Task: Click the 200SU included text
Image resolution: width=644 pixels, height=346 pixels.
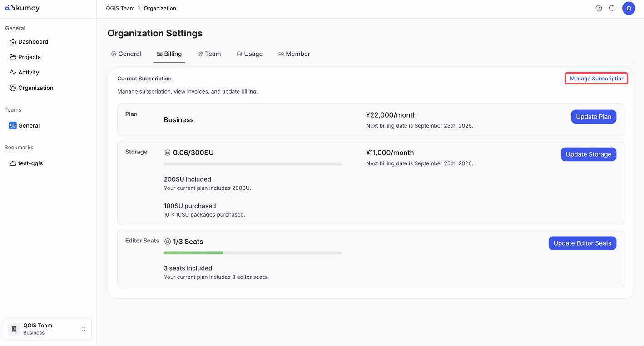Action: [x=188, y=179]
